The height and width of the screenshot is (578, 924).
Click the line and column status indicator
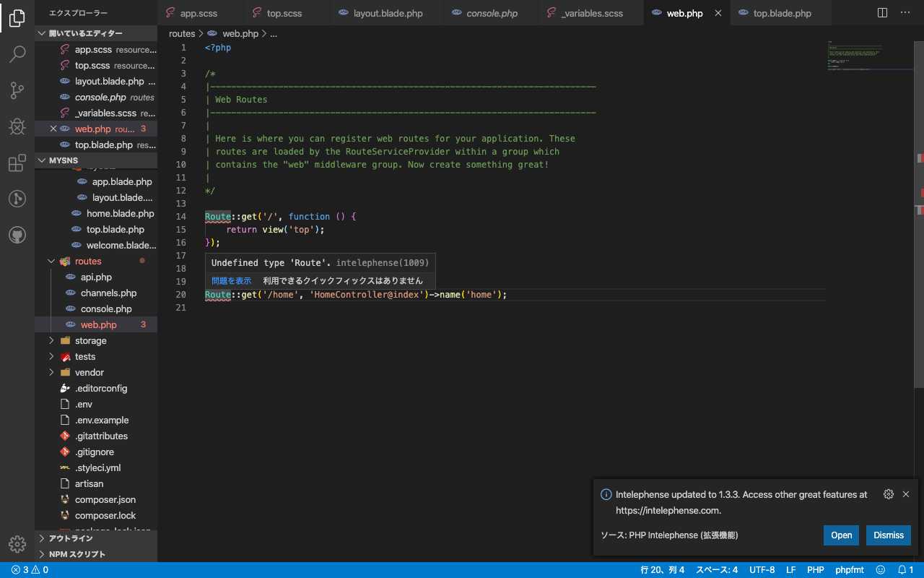click(x=662, y=570)
